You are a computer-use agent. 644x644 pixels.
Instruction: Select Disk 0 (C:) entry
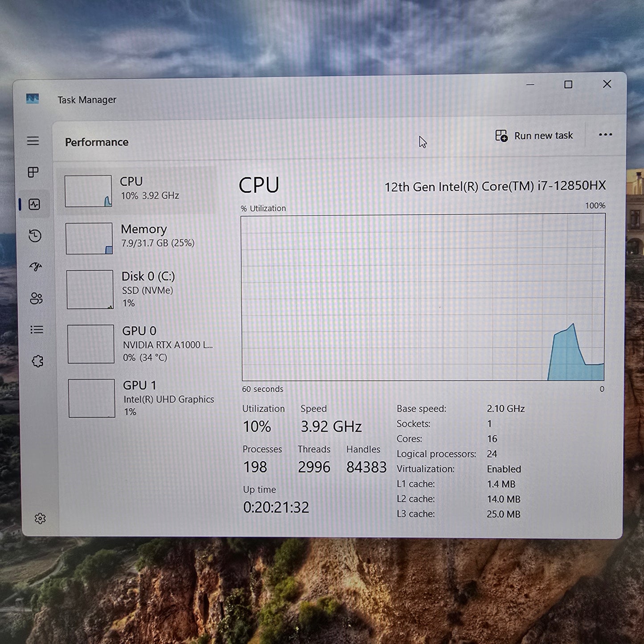click(x=134, y=289)
